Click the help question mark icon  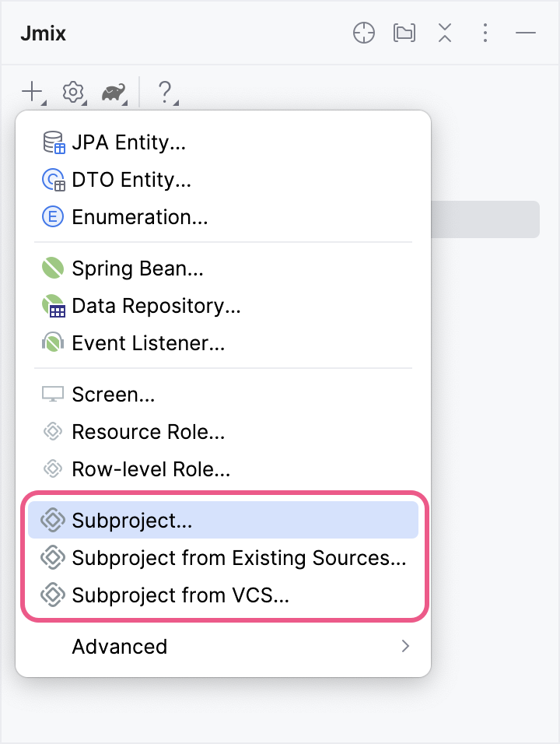(x=165, y=93)
